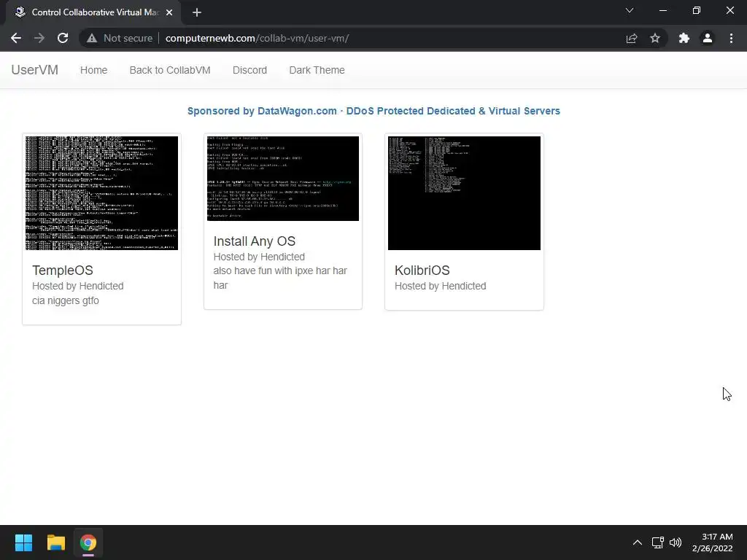Click the Not secure warning icon
747x560 pixels.
[x=92, y=38]
